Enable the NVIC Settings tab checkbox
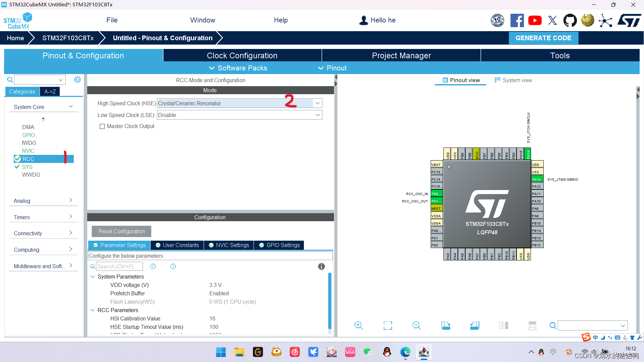This screenshot has height=362, width=644. (211, 245)
